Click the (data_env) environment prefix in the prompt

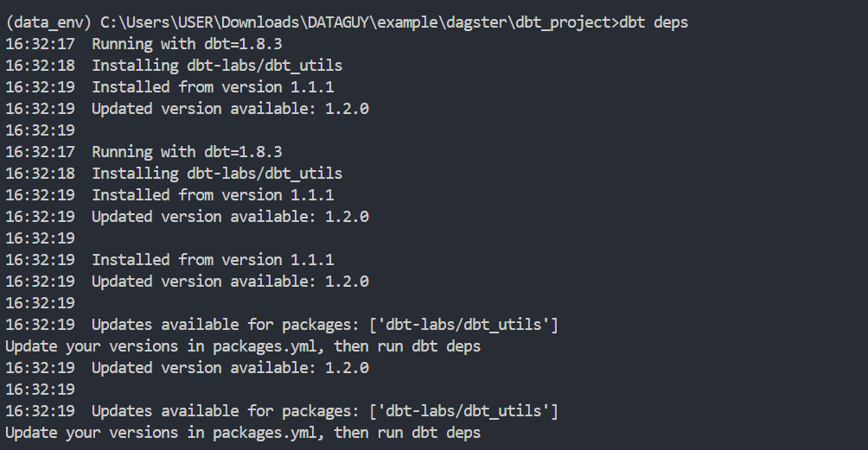tap(48, 22)
